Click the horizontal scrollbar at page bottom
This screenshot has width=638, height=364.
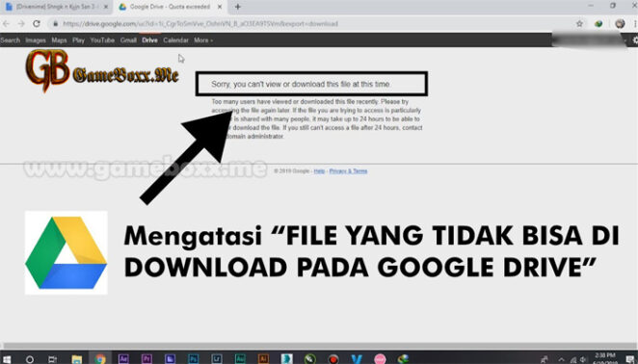[319, 346]
